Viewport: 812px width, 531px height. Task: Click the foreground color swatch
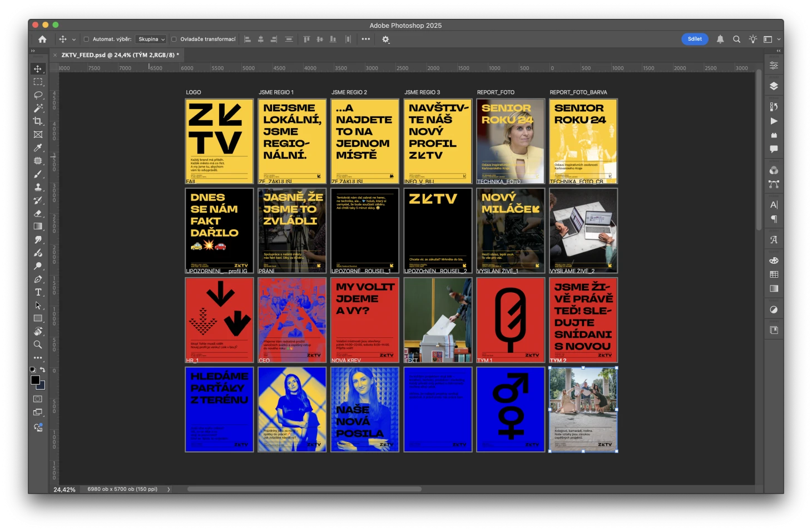pos(35,380)
